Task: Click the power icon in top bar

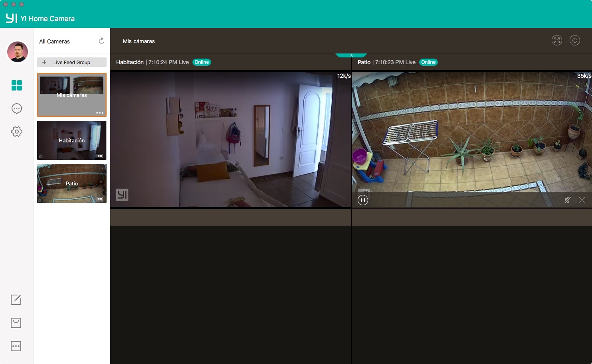Action: click(574, 40)
